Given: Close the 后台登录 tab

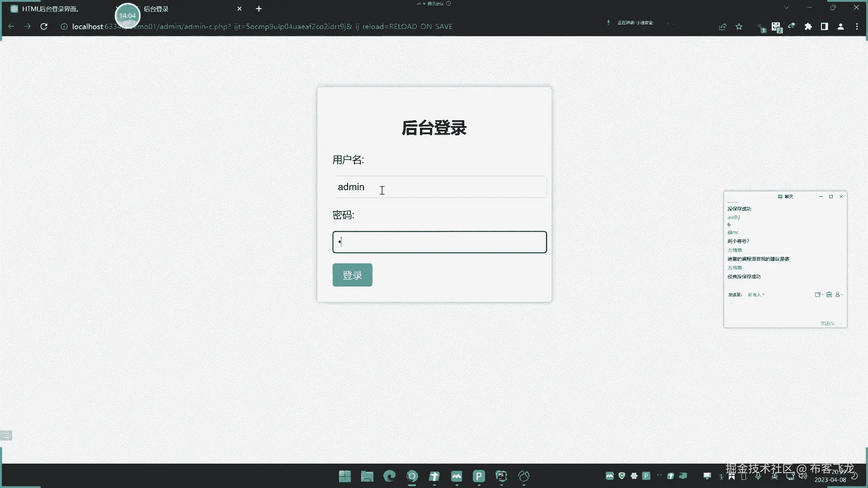Looking at the screenshot, I should (x=240, y=9).
